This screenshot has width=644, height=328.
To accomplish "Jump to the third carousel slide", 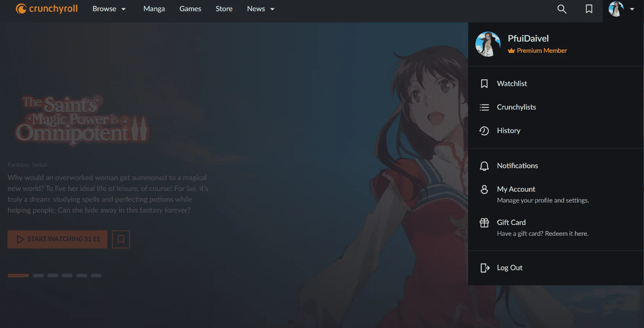I will click(x=53, y=276).
